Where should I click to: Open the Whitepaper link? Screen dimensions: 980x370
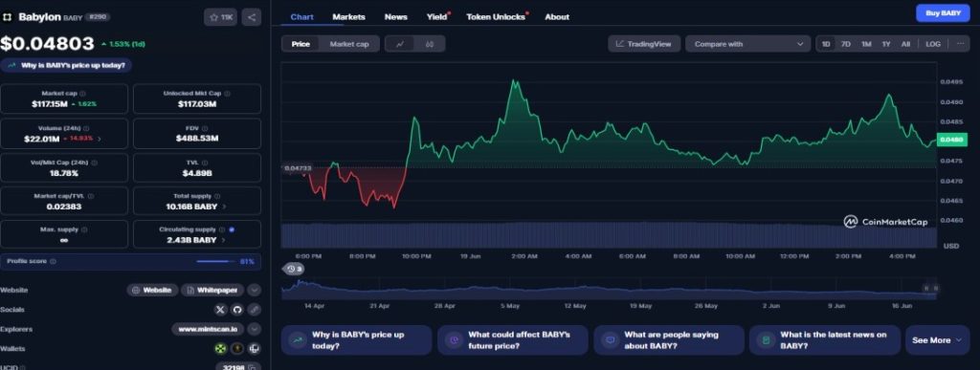[x=212, y=290]
